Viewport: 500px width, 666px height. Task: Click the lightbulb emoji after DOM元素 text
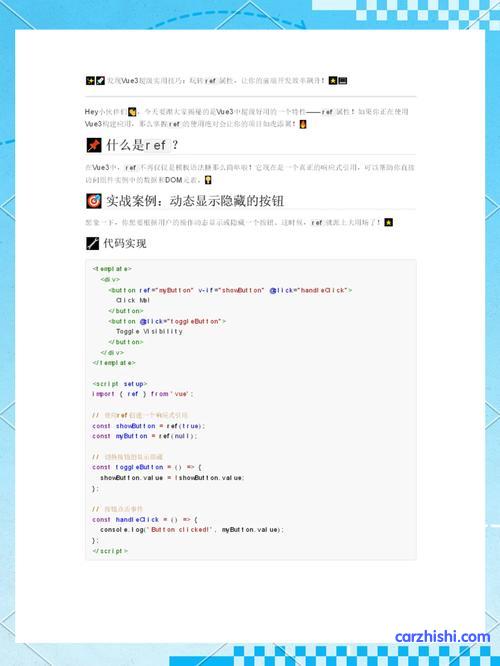click(x=208, y=180)
